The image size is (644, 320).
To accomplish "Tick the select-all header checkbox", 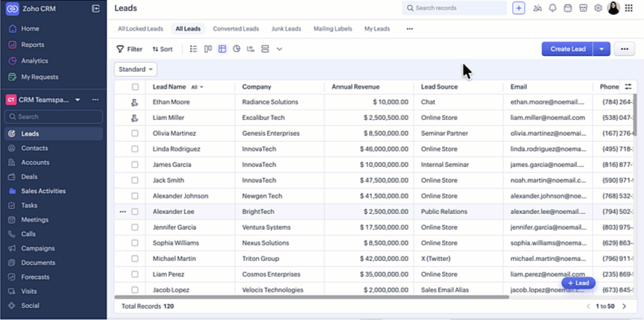I will [135, 87].
